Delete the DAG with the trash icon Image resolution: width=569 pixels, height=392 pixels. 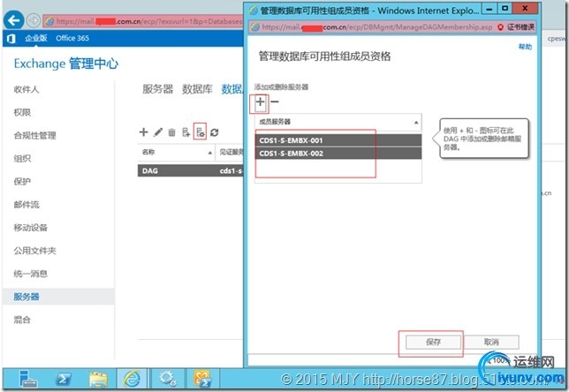[x=172, y=132]
